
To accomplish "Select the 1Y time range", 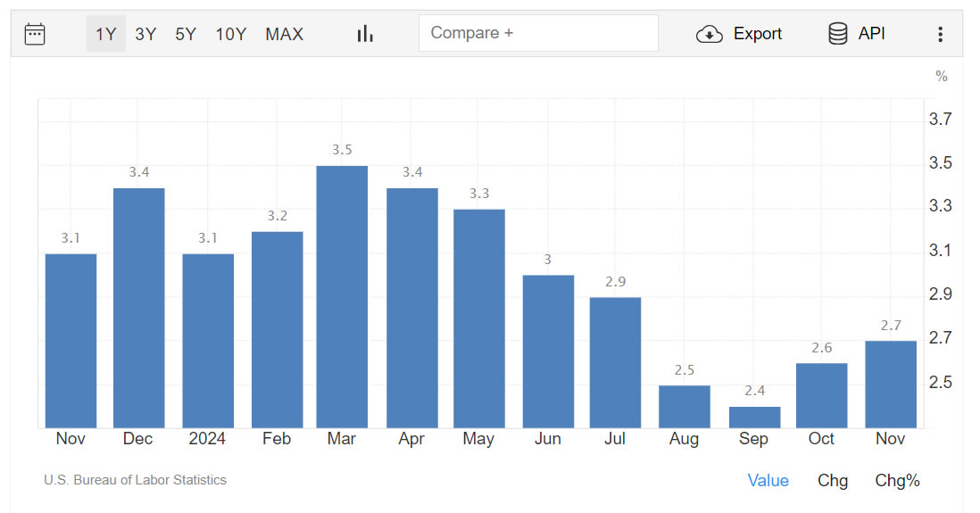I will (105, 34).
